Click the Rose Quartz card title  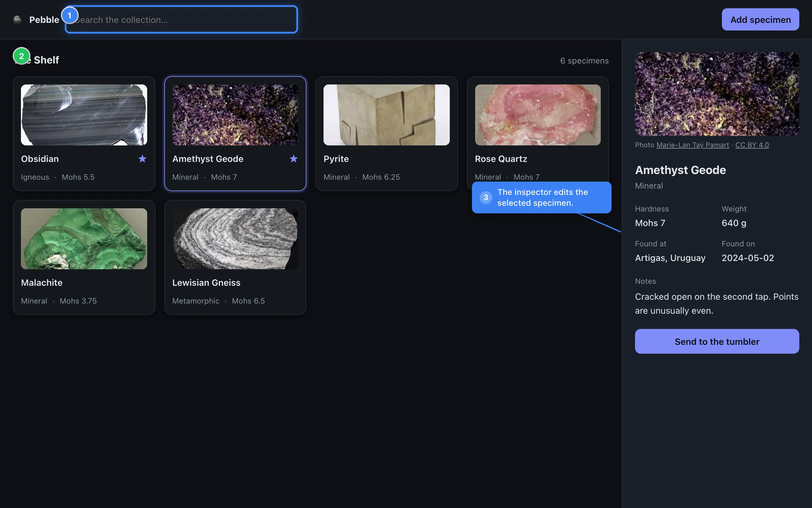(x=501, y=158)
